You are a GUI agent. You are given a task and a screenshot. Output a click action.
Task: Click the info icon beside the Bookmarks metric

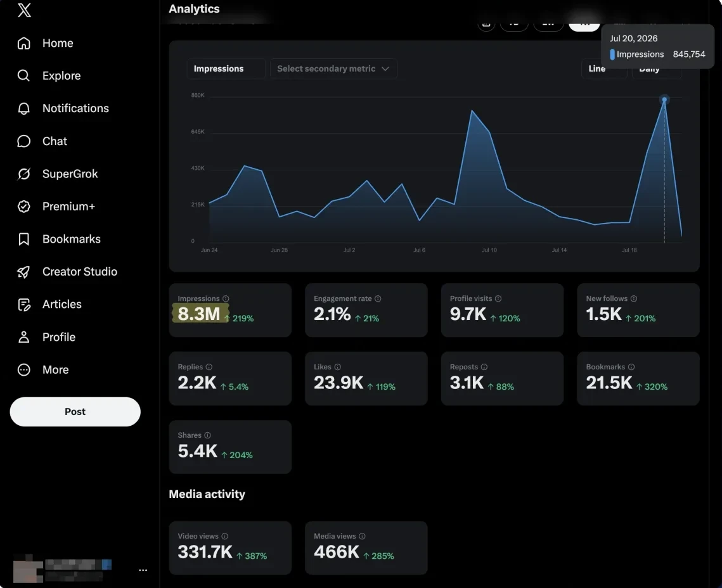click(631, 367)
